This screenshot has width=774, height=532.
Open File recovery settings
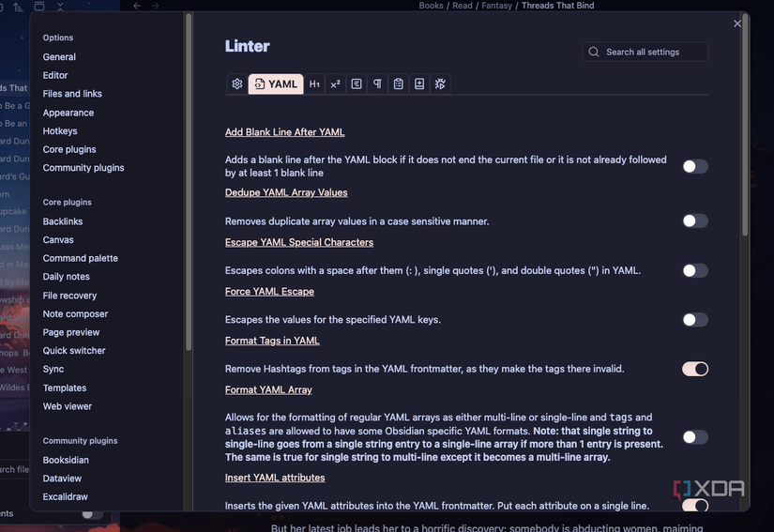(69, 296)
